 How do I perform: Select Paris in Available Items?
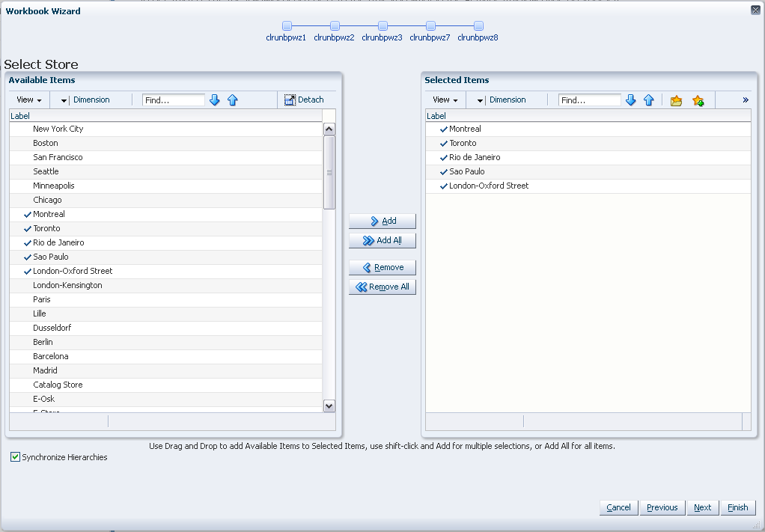tap(166, 299)
